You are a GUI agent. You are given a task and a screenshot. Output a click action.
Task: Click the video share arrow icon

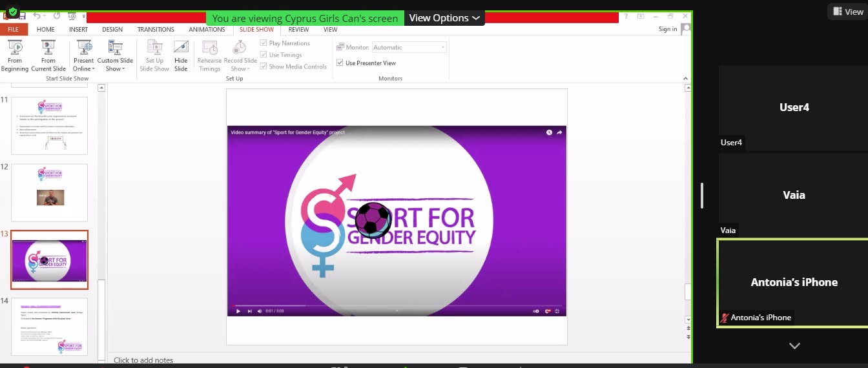pos(559,132)
